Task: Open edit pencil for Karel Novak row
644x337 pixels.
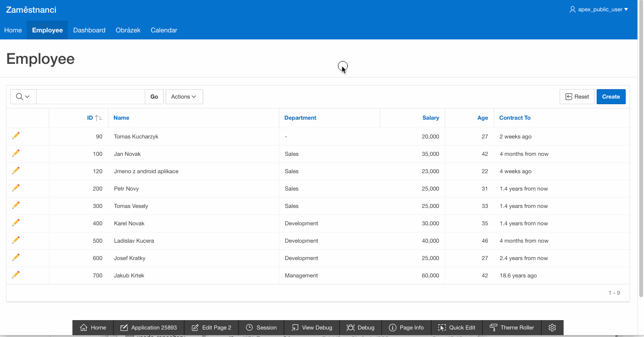Action: tap(16, 223)
